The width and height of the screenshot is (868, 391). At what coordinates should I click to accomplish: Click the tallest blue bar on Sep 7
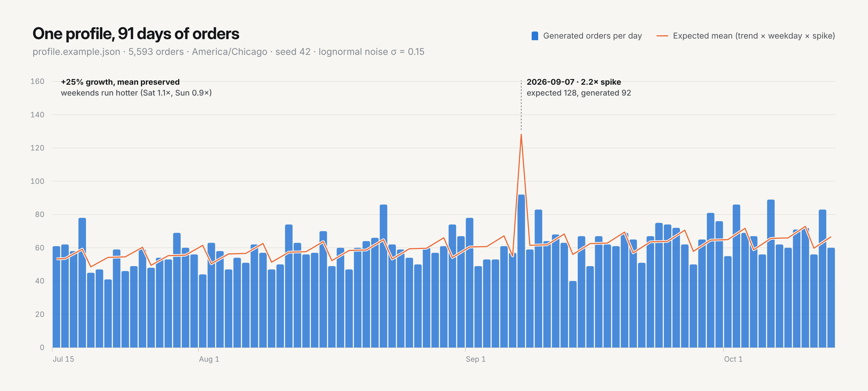(x=521, y=271)
